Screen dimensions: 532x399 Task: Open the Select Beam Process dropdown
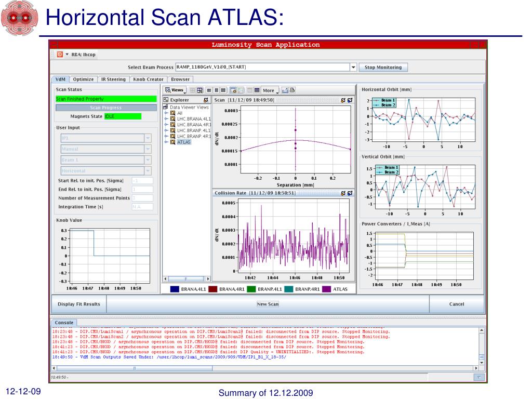(x=353, y=67)
